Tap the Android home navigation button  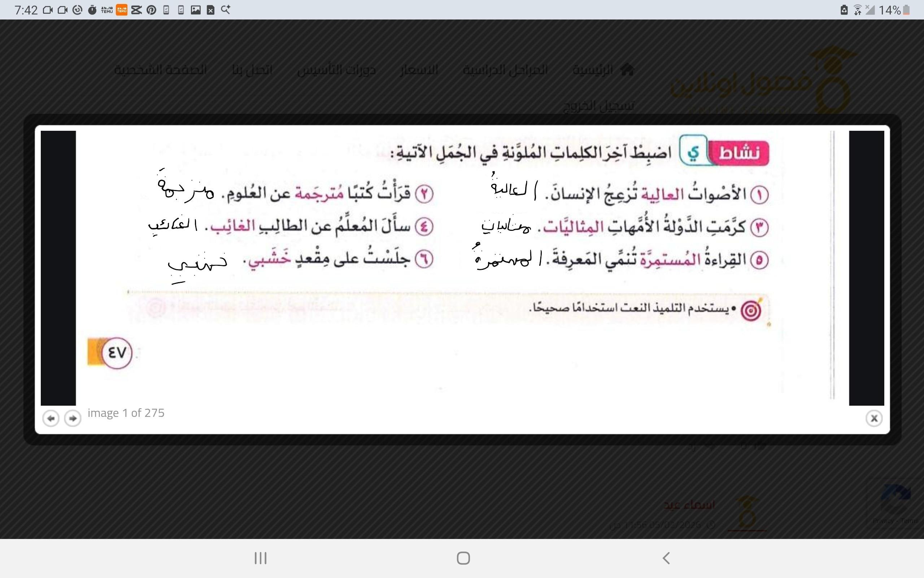(x=463, y=558)
